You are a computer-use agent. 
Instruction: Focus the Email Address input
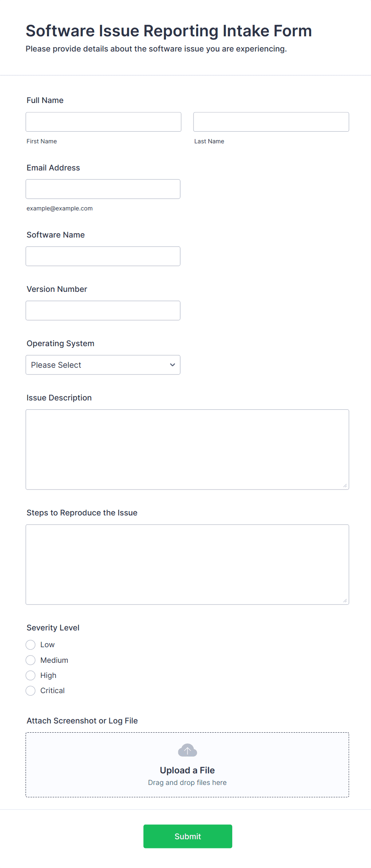[103, 189]
